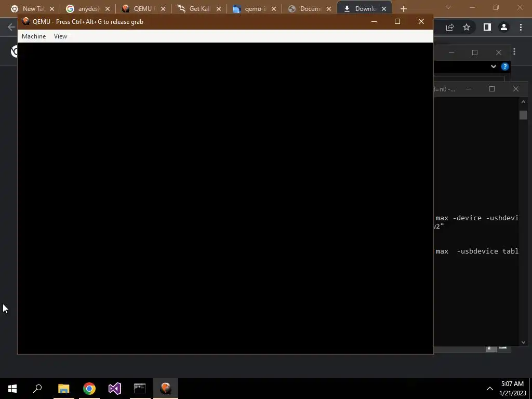Screen dimensions: 532x399
Task: Minimize the QEMU window
Action: click(374, 21)
